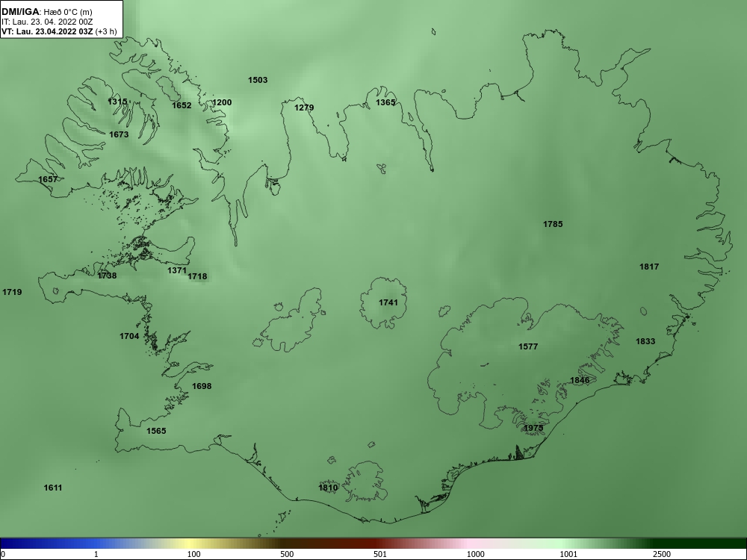This screenshot has width=747, height=560.
Task: Click the 1371 height label
Action: pyautogui.click(x=177, y=270)
